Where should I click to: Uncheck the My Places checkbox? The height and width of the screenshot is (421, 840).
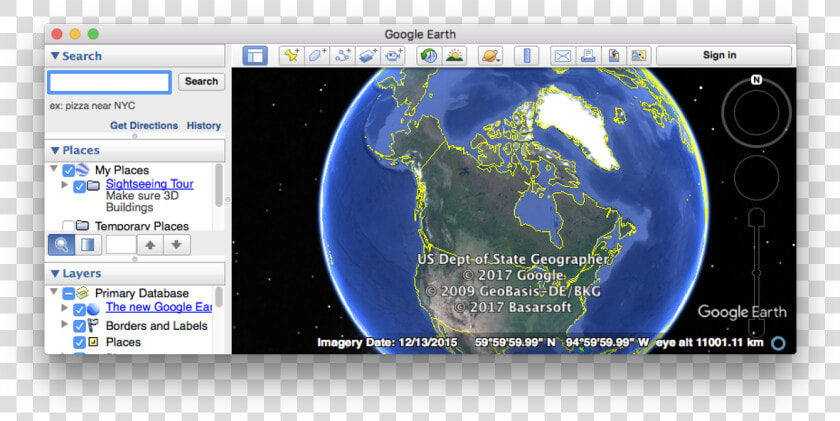click(x=68, y=171)
